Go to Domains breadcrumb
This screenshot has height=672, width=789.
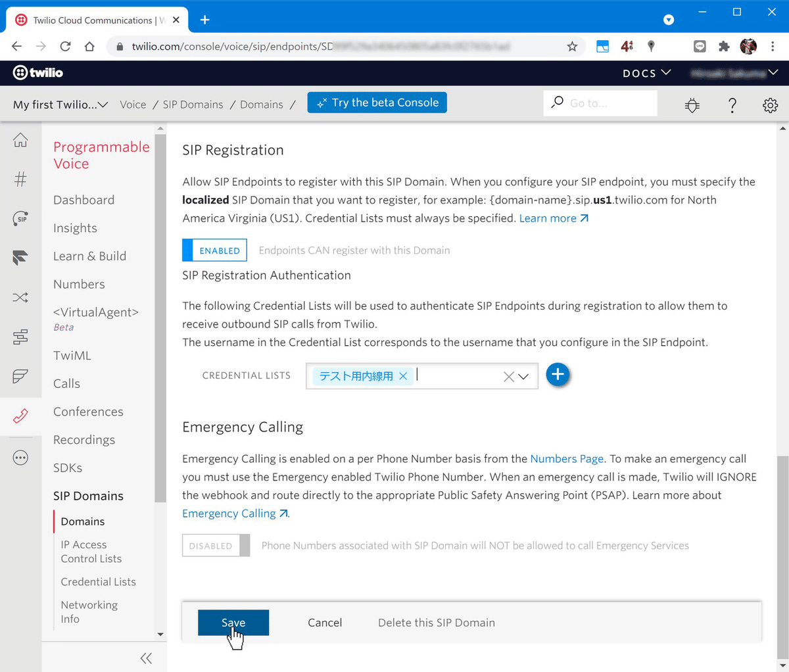pos(262,105)
